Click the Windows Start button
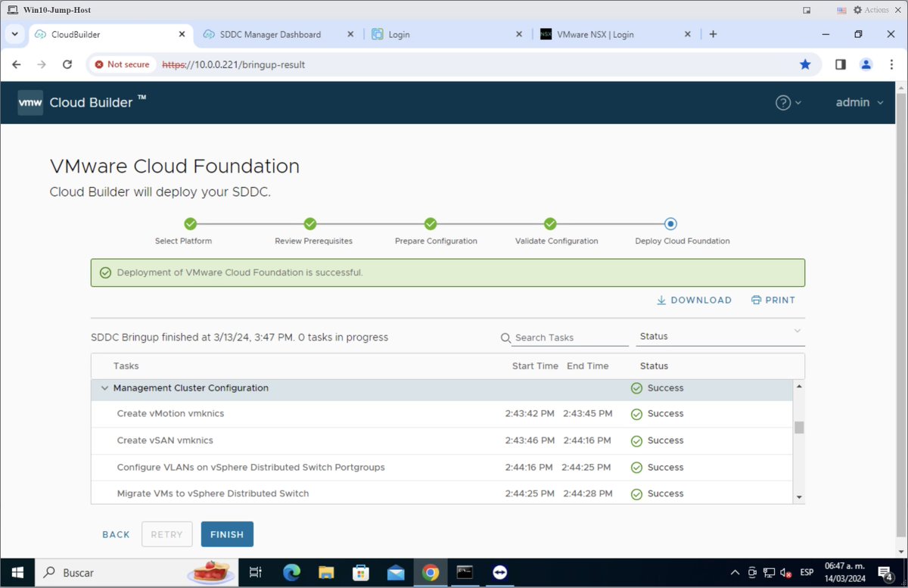The width and height of the screenshot is (908, 588). 17,573
